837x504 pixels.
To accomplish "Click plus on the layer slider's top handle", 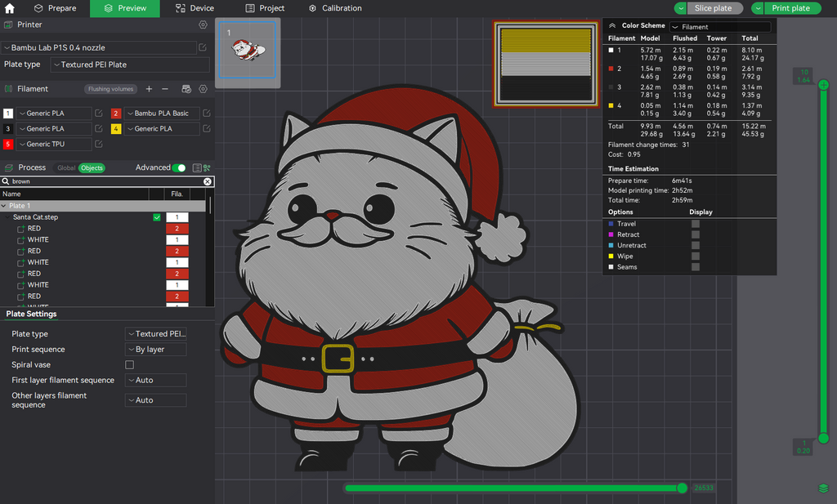I will [x=824, y=85].
